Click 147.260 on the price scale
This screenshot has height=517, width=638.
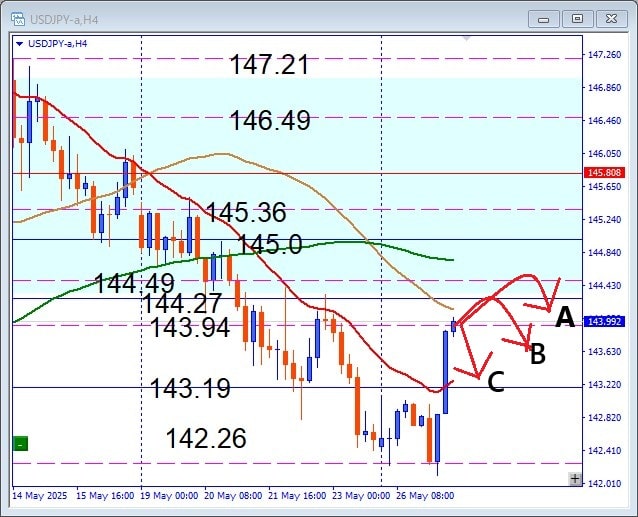tap(605, 55)
